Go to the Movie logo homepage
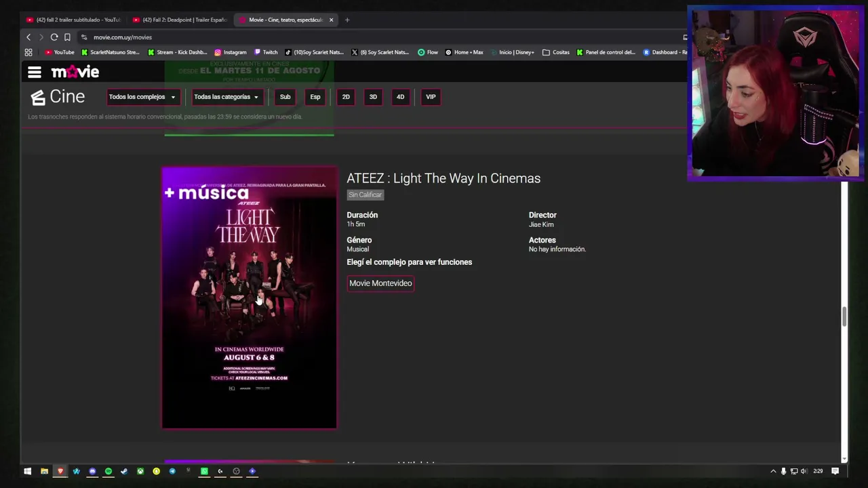Viewport: 868px width, 488px height. pos(75,72)
